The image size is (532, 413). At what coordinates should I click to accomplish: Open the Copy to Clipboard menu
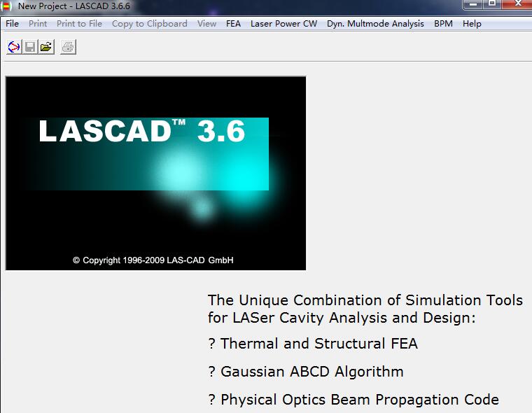(x=150, y=24)
